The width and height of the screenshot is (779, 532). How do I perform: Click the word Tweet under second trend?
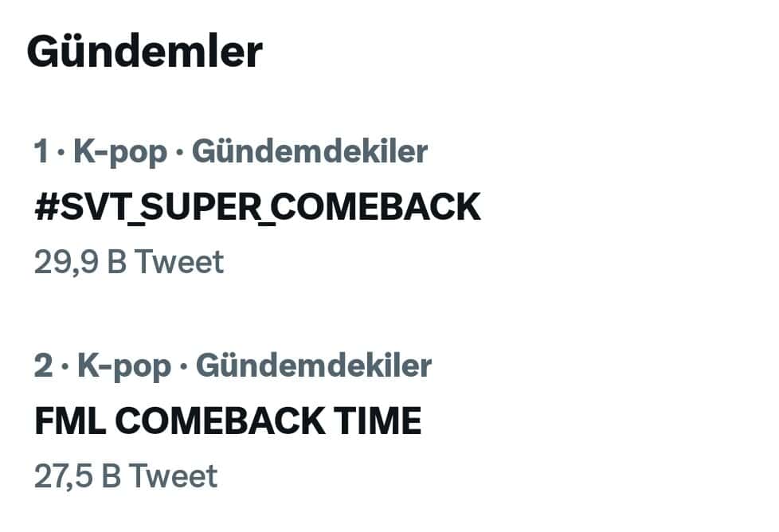point(172,476)
